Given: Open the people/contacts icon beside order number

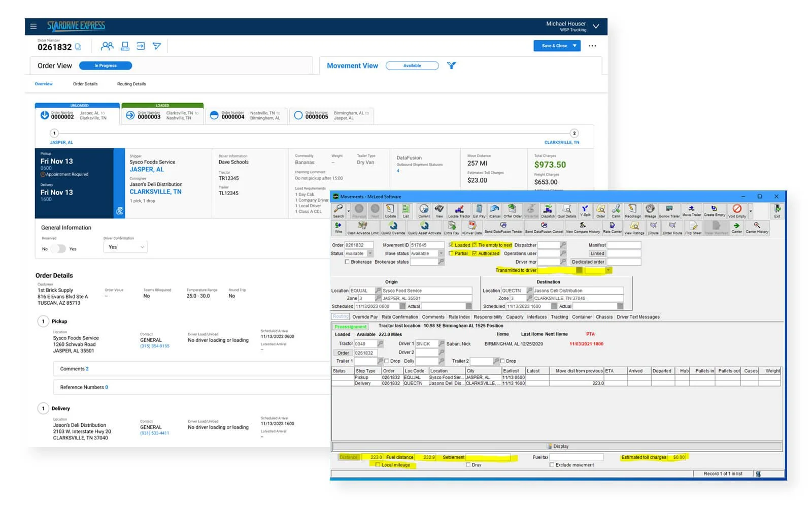Looking at the screenshot, I should (107, 46).
